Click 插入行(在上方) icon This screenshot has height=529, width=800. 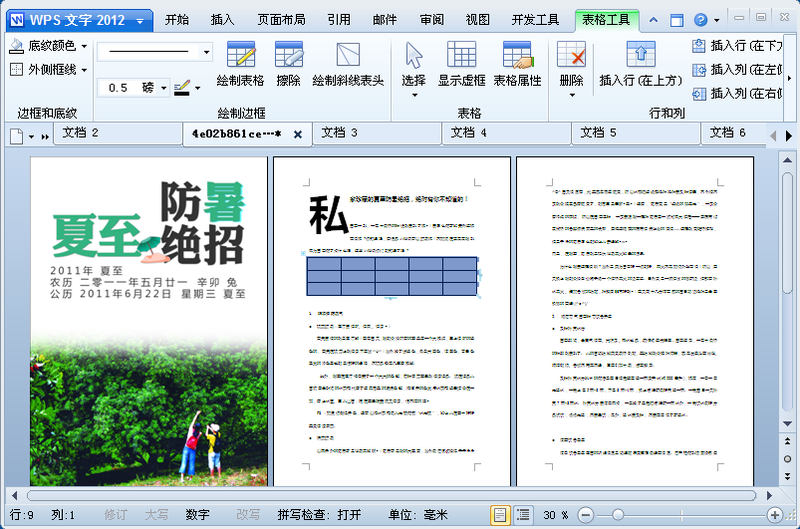pos(639,64)
